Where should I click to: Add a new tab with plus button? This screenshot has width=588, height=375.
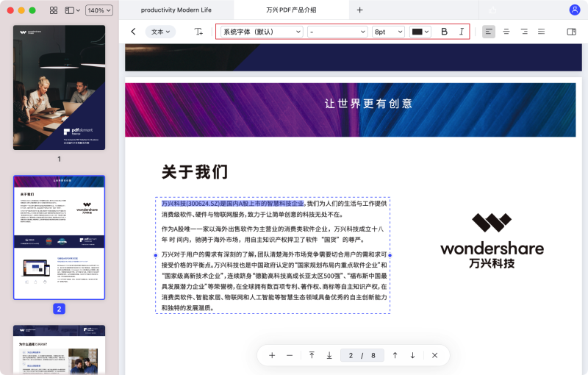click(359, 10)
